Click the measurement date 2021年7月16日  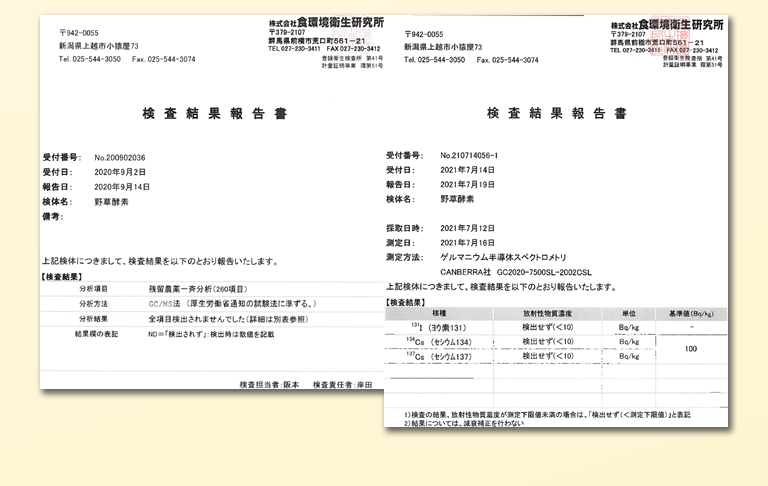(x=467, y=243)
